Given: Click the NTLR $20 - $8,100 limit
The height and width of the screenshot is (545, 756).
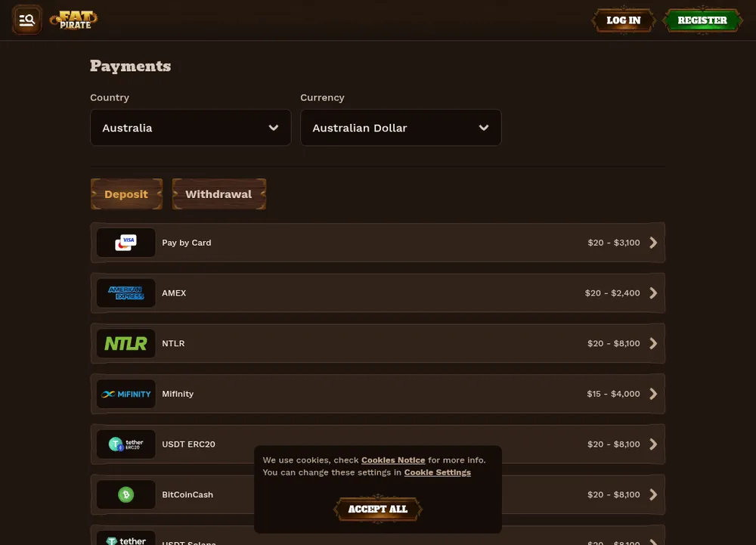Looking at the screenshot, I should click(614, 343).
